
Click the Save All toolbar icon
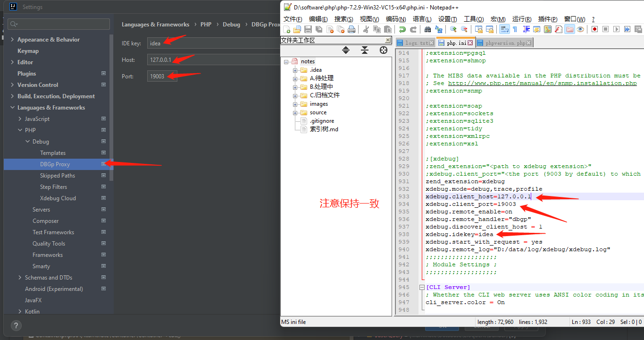pos(319,29)
